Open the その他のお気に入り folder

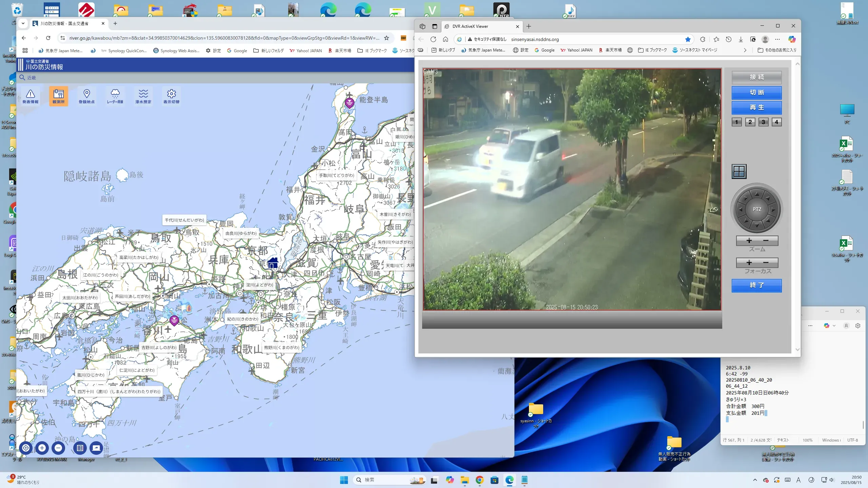click(x=777, y=50)
